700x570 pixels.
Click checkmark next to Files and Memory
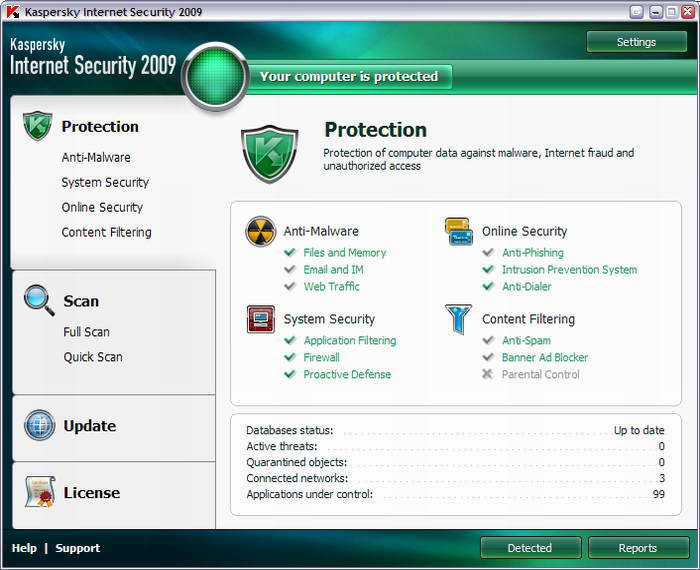pyautogui.click(x=290, y=253)
